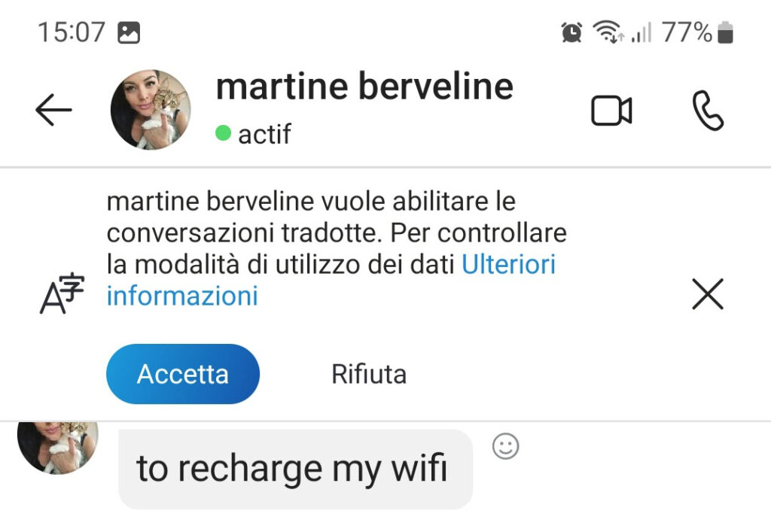Open the Ulteriori informazioni link

tap(331, 280)
